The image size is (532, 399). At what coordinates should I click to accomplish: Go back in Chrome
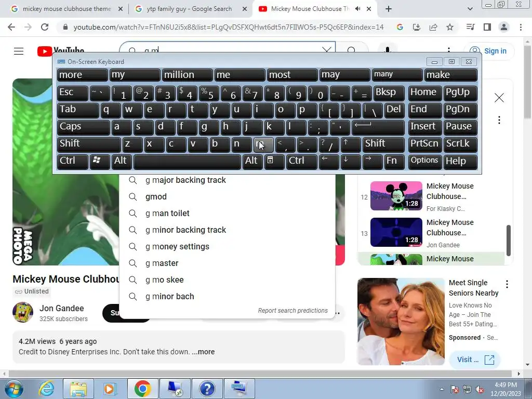11,27
